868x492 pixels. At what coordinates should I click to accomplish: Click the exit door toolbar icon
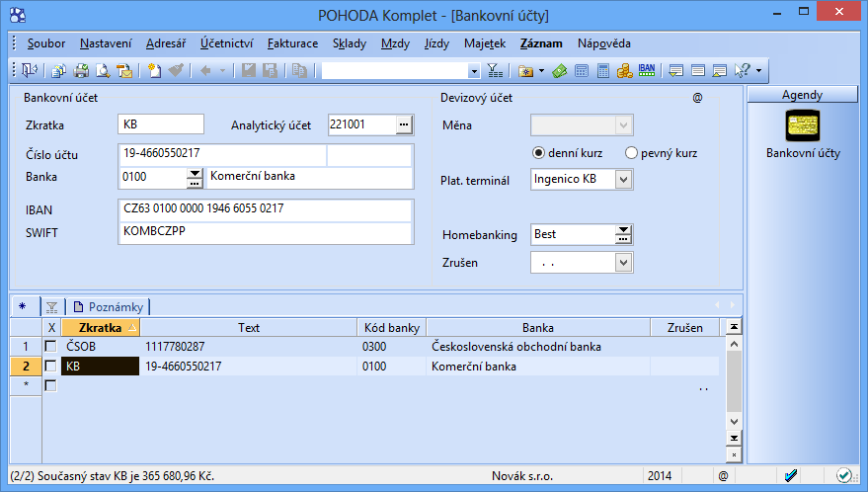tap(30, 70)
